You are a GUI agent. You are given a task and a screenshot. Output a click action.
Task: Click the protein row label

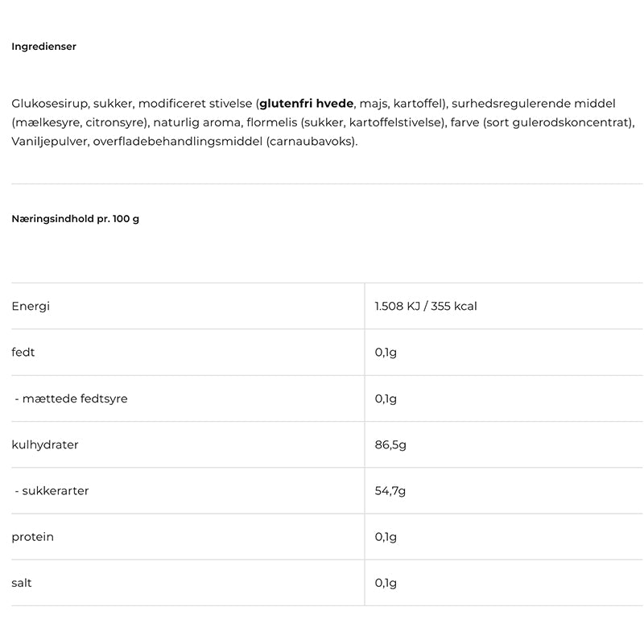(32, 537)
